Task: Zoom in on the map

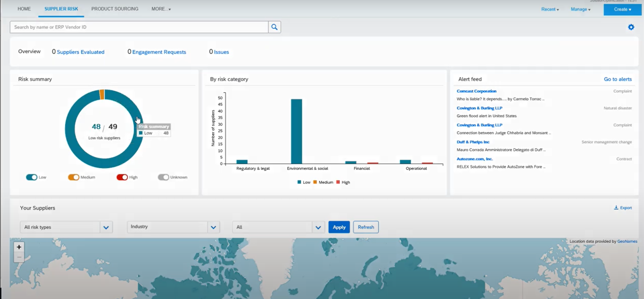Action: tap(19, 247)
